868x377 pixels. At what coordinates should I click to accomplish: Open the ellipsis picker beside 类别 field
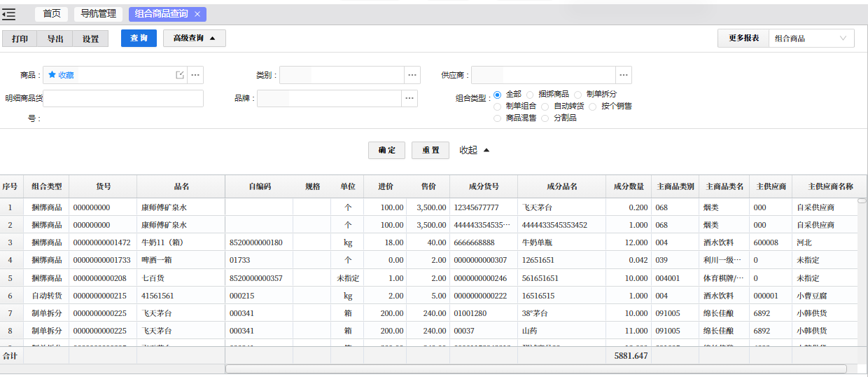point(412,75)
